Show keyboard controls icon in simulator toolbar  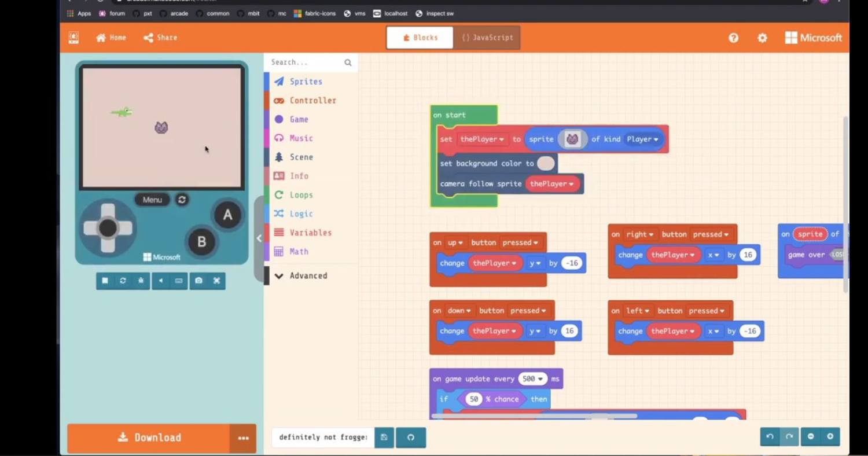point(179,281)
